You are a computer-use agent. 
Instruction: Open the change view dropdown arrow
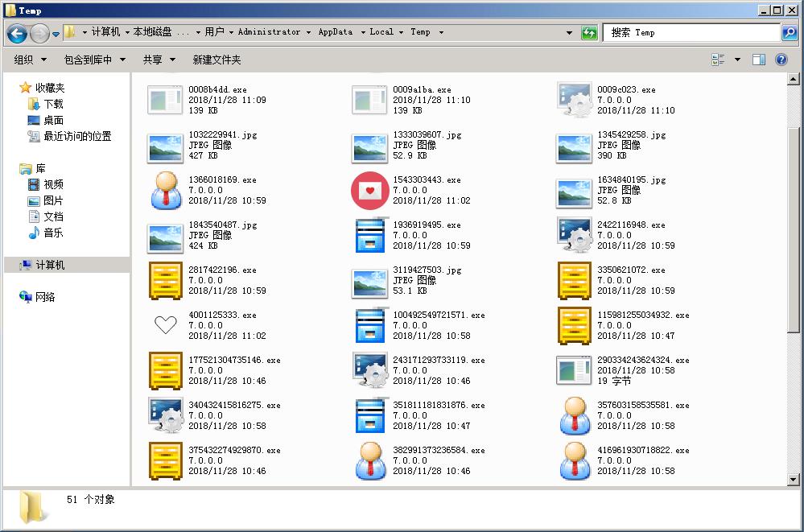tap(737, 60)
